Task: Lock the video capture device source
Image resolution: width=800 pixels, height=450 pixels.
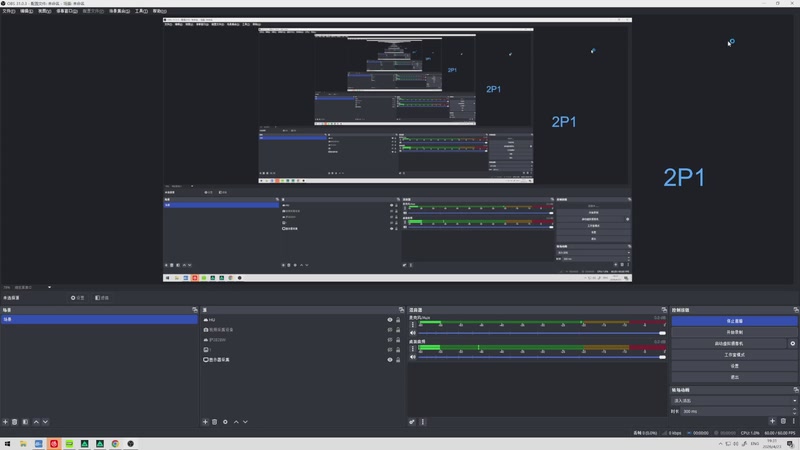Action: tap(398, 330)
